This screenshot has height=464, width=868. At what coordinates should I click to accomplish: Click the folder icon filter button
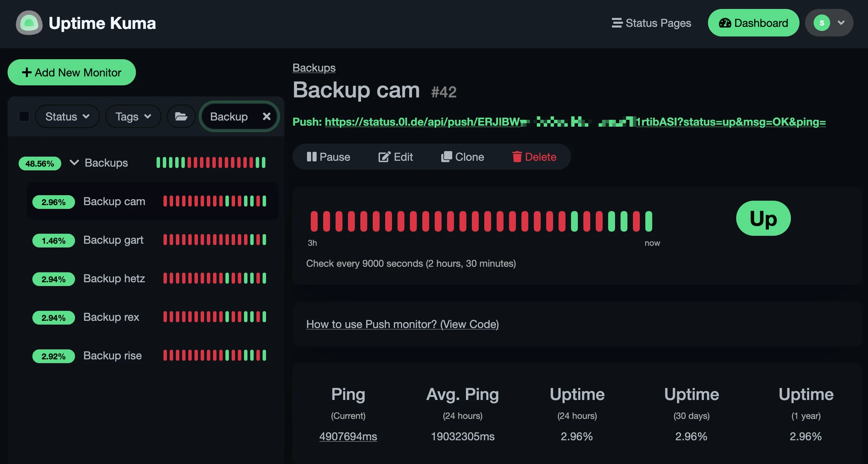(181, 117)
